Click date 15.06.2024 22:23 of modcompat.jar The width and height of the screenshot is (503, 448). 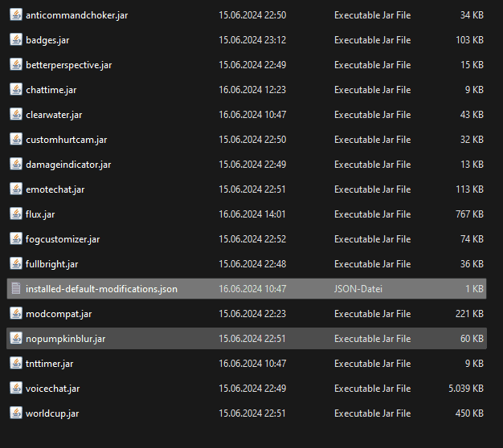click(x=252, y=314)
